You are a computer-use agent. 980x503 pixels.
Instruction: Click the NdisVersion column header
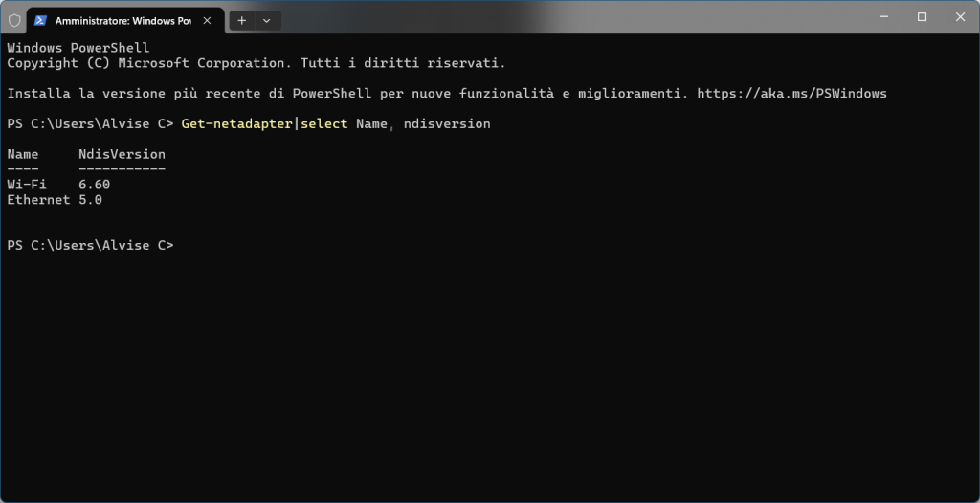(122, 154)
